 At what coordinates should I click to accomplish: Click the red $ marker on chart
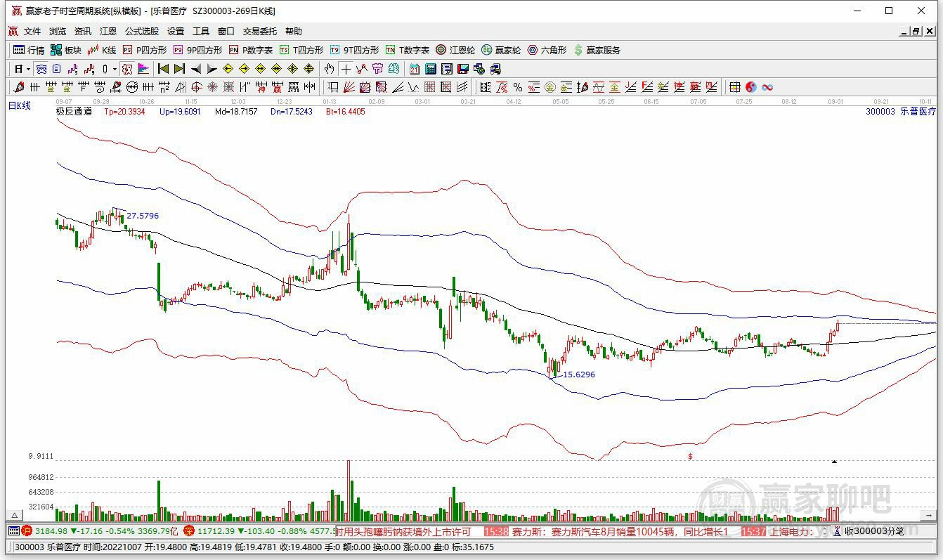coord(691,456)
